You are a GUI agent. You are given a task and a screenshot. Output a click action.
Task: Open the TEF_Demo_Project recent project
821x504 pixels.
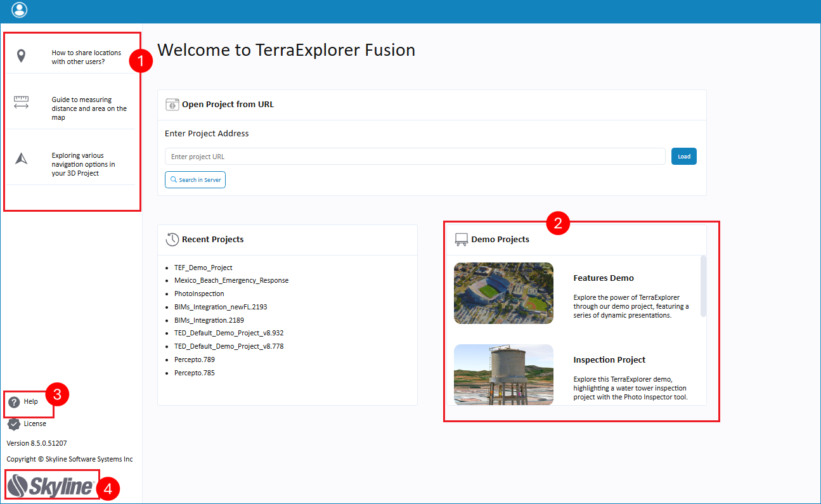[204, 268]
